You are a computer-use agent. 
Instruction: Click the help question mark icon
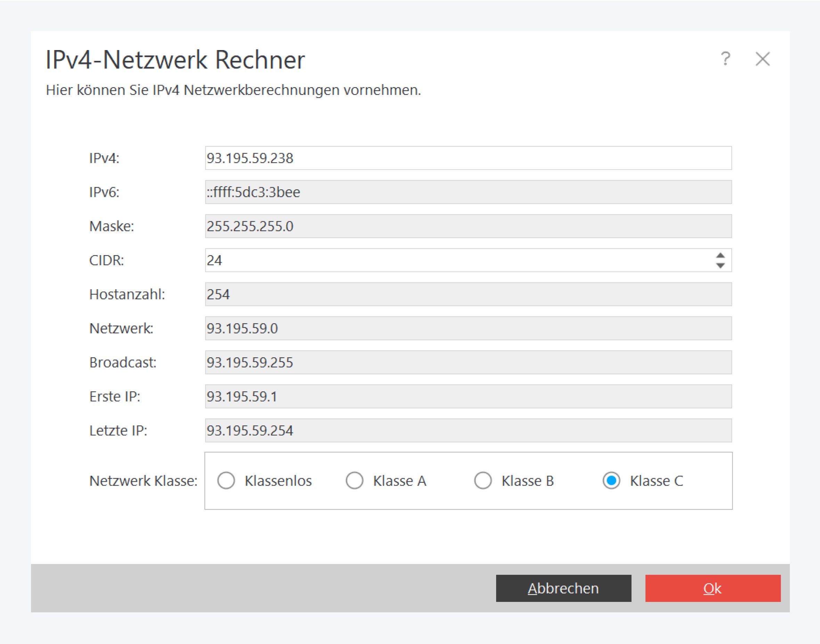click(725, 59)
